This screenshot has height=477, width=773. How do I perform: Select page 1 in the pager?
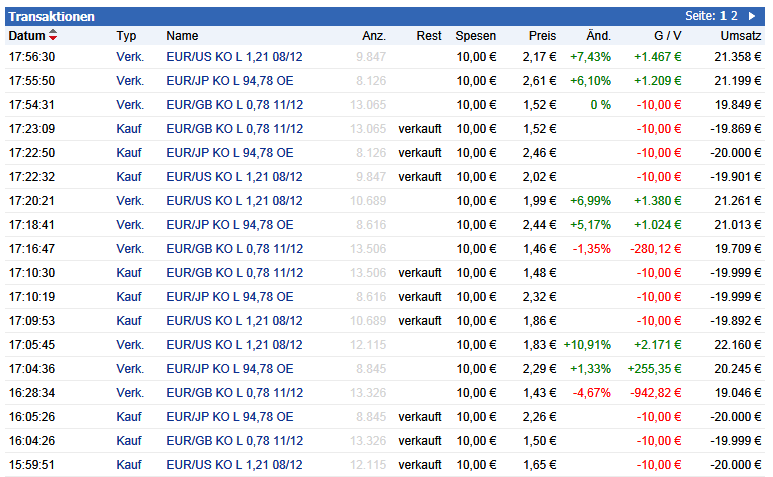coord(723,16)
